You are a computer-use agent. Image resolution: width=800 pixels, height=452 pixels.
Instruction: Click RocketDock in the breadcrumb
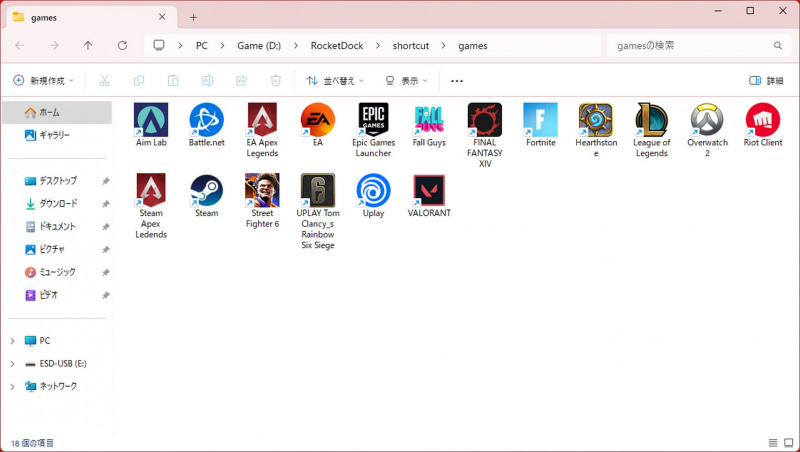pyautogui.click(x=337, y=46)
